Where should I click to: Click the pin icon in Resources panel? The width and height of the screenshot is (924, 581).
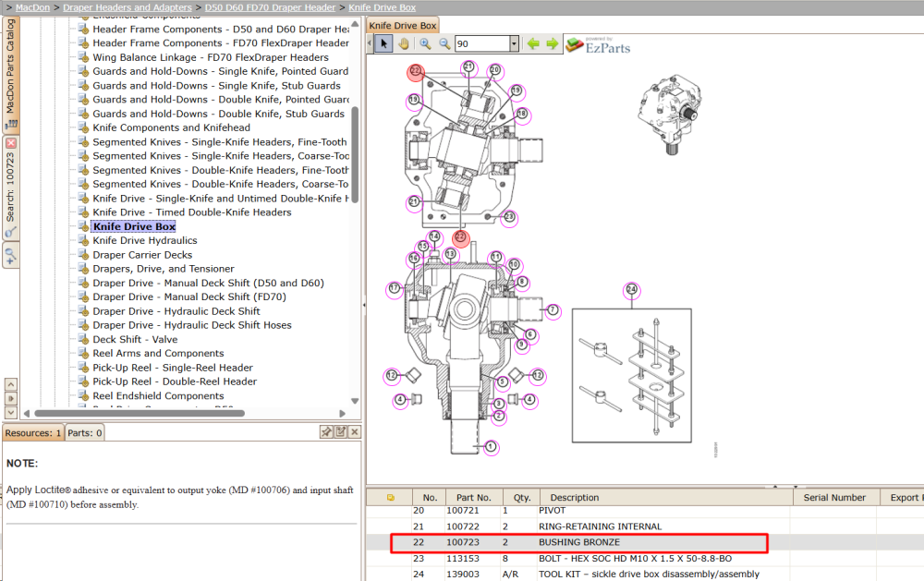pos(326,432)
